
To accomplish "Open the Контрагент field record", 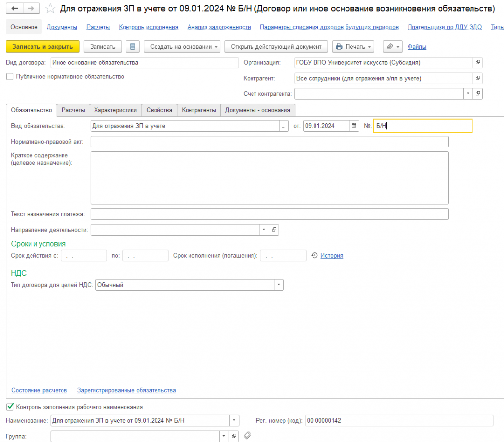I will pos(478,78).
